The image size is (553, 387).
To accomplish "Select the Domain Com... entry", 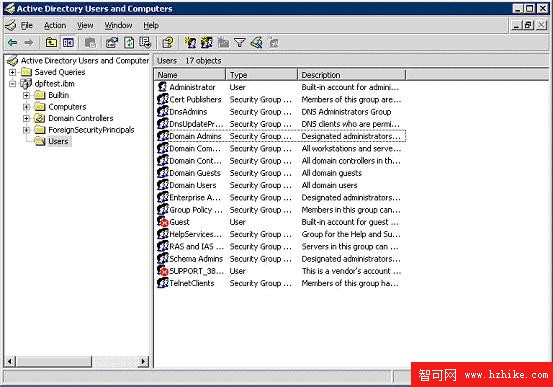I will tap(195, 149).
